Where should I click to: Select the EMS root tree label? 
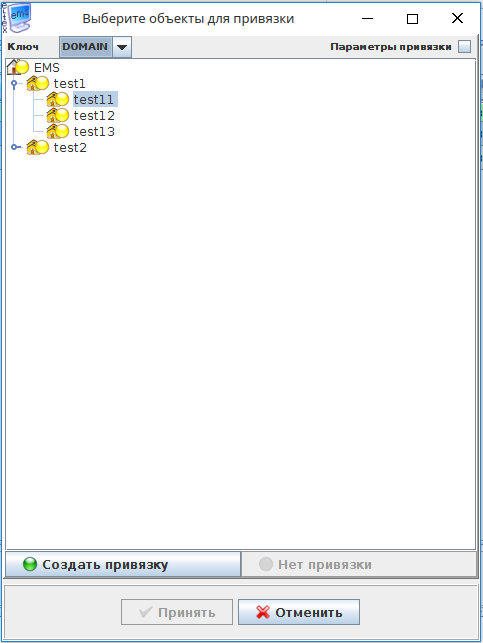(47, 68)
